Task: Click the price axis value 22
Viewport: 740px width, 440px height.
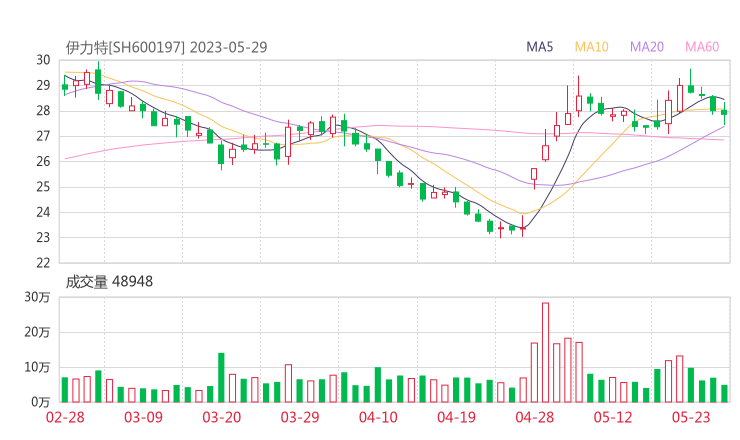Action: [x=43, y=263]
